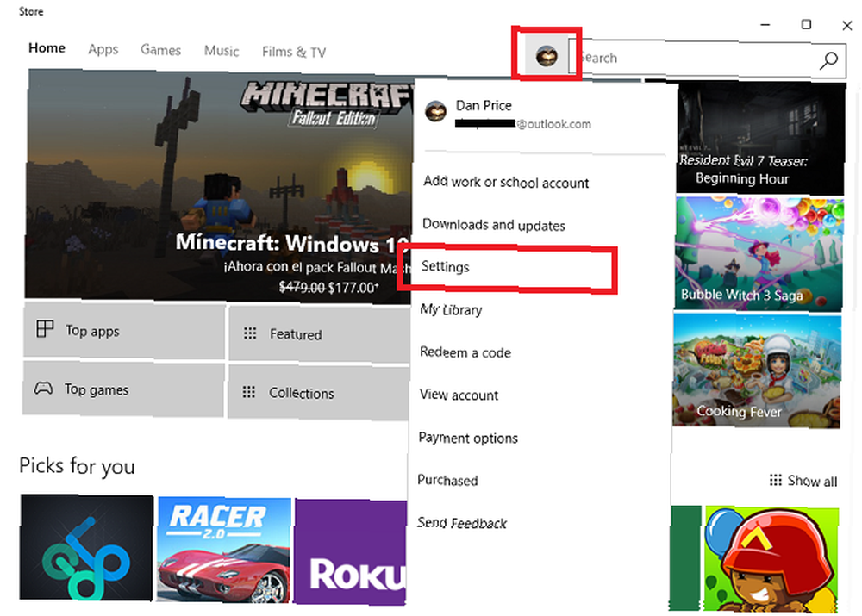Click the Purchased menu entry
This screenshot has width=862, height=616.
coord(447,480)
